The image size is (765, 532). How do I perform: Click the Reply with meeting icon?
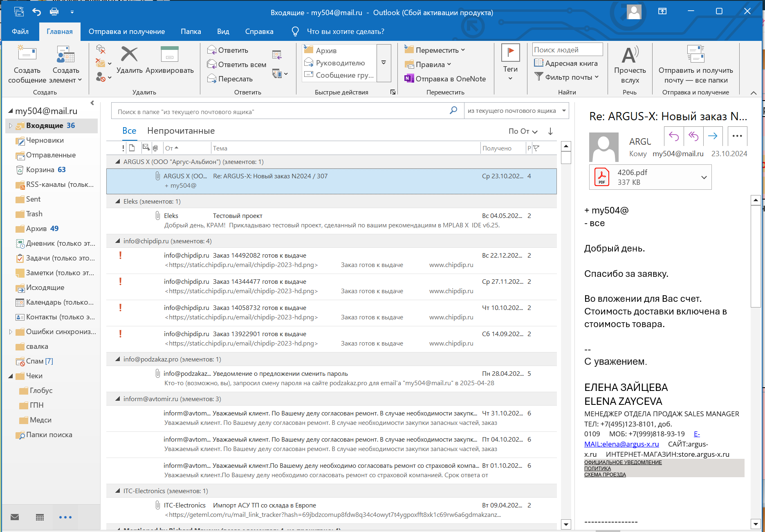[277, 54]
